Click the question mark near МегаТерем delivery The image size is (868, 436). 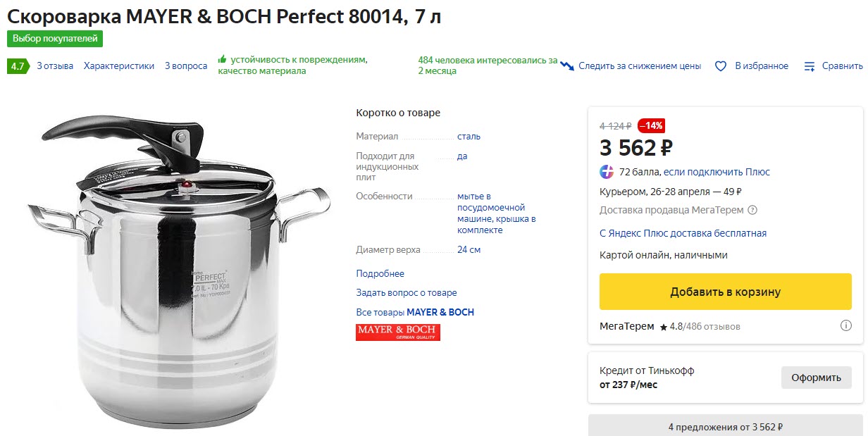coord(752,210)
